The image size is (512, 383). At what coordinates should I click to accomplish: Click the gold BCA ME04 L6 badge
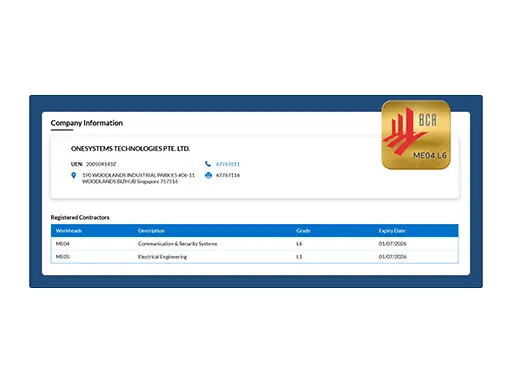click(x=416, y=135)
